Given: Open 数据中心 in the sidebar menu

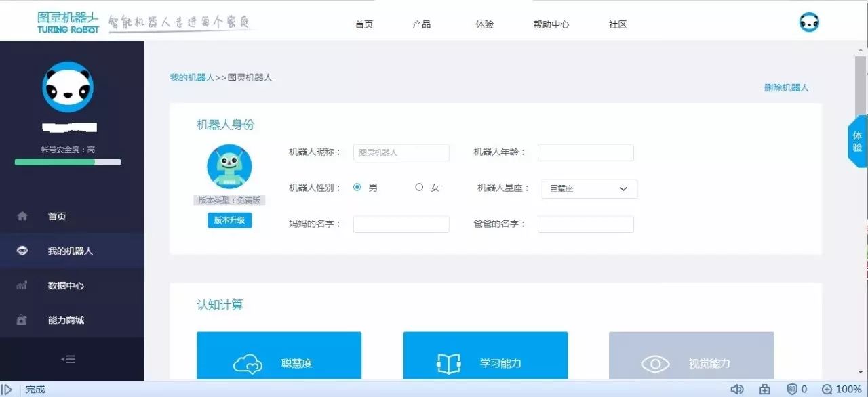Looking at the screenshot, I should 72,286.
